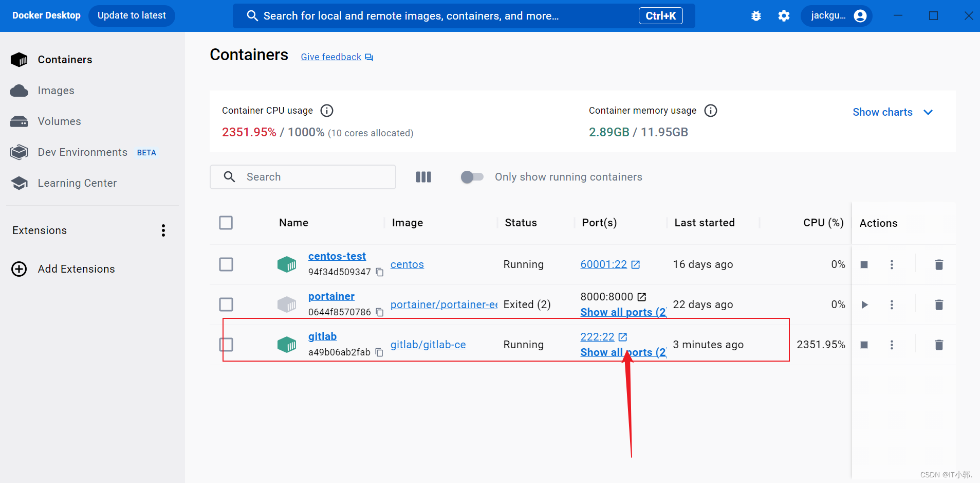Open the portainer container
This screenshot has height=483, width=980.
tap(331, 296)
